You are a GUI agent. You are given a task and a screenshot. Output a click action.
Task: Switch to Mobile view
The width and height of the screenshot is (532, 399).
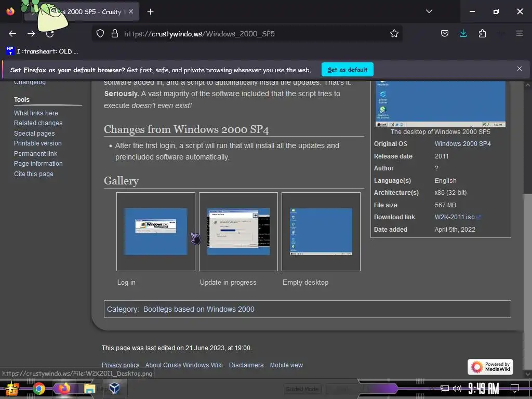286,365
